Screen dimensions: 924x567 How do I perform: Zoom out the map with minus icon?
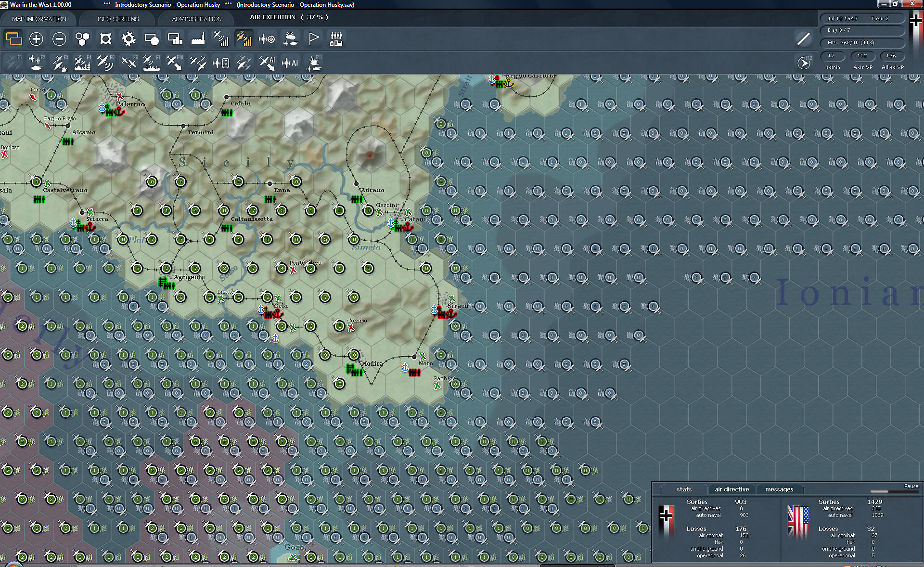59,39
